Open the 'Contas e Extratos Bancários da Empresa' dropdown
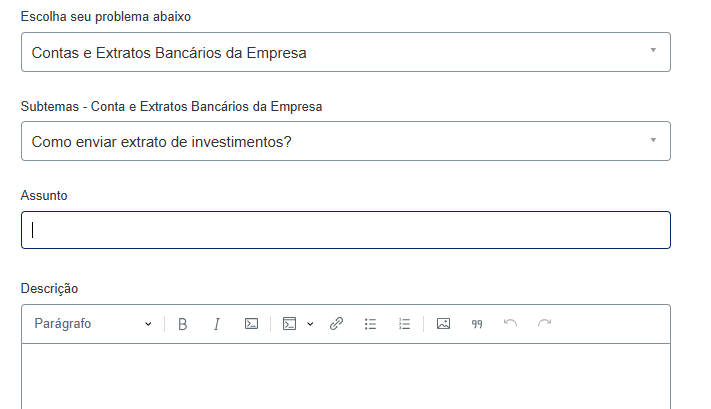Image resolution: width=711 pixels, height=409 pixels. [345, 52]
